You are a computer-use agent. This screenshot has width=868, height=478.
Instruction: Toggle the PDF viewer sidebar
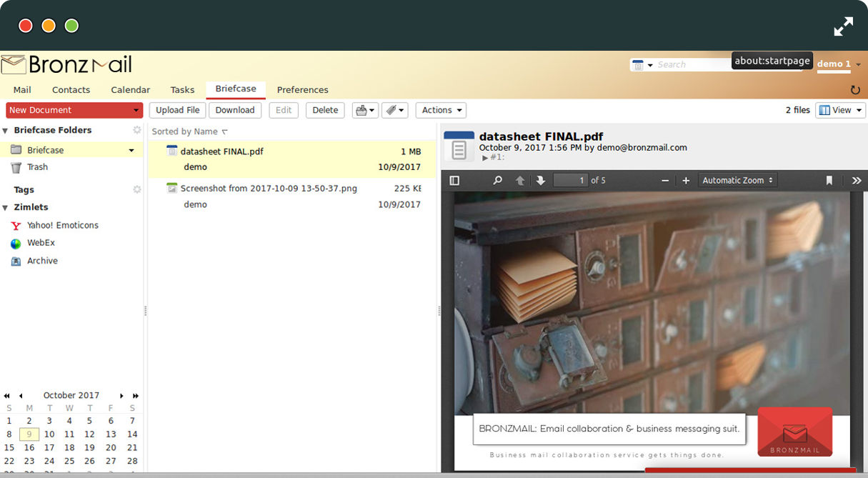point(454,181)
